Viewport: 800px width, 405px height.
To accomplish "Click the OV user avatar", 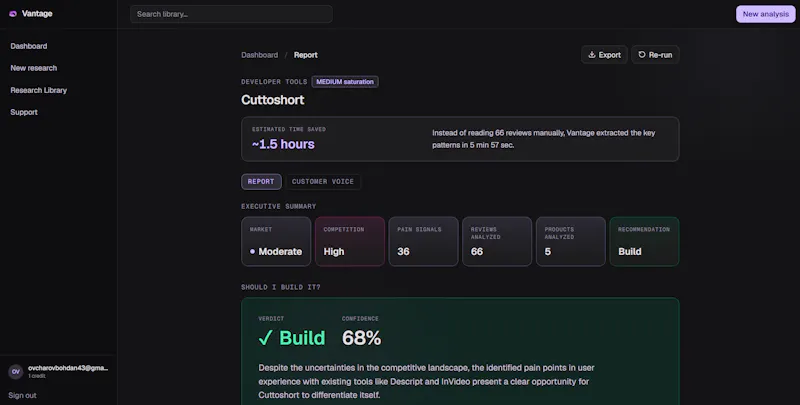I will (x=15, y=372).
